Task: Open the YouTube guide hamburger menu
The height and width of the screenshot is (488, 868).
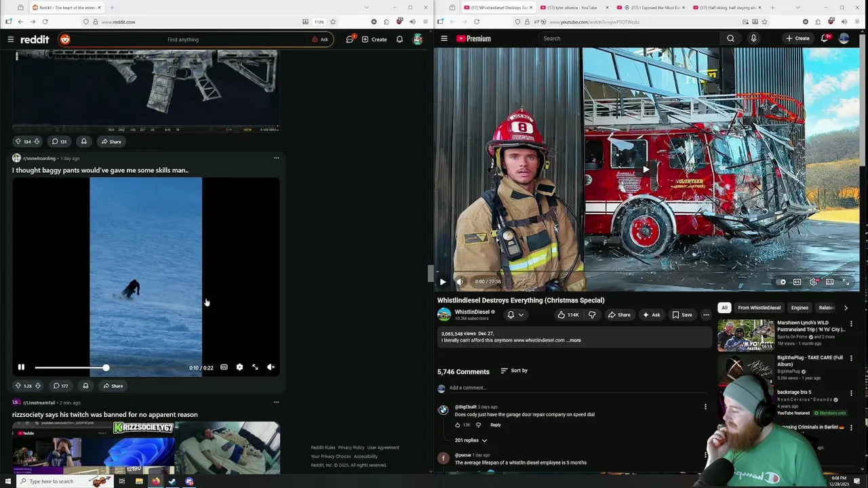Action: [444, 39]
